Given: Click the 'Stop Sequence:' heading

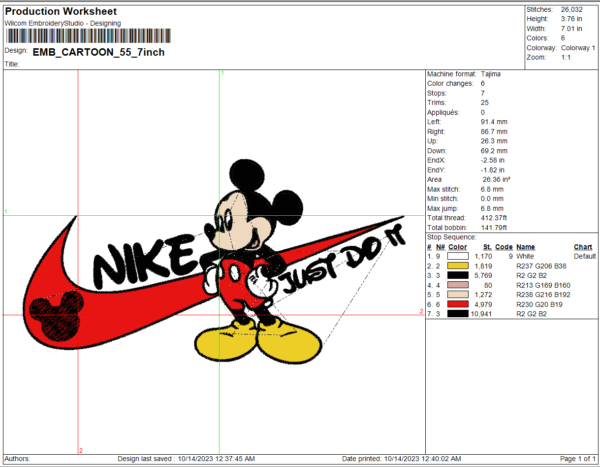Looking at the screenshot, I should [x=452, y=237].
